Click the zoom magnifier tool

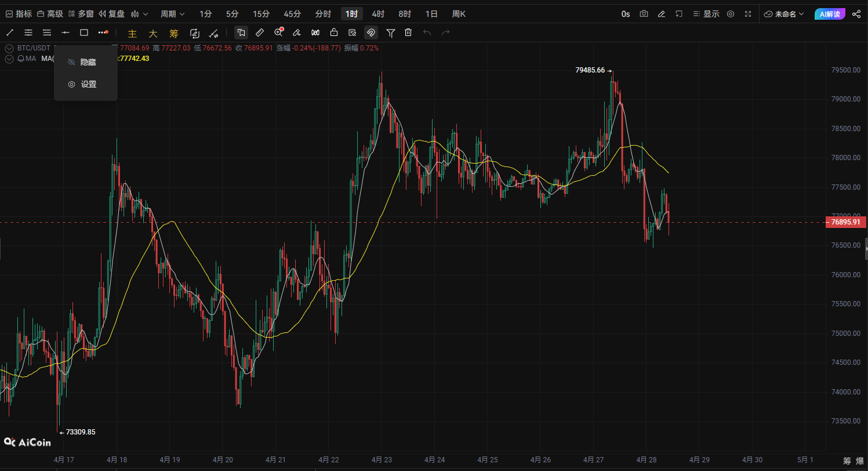pos(278,32)
